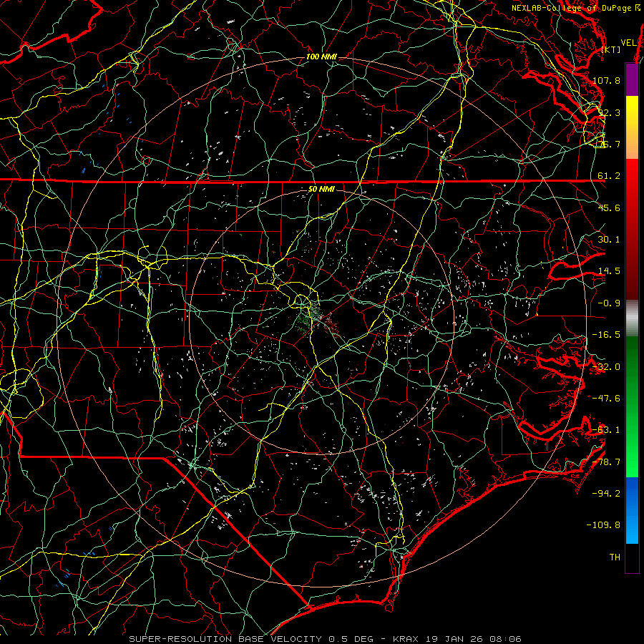Select the -47.6 velocity scale label
The height and width of the screenshot is (644, 644).
pos(606,399)
